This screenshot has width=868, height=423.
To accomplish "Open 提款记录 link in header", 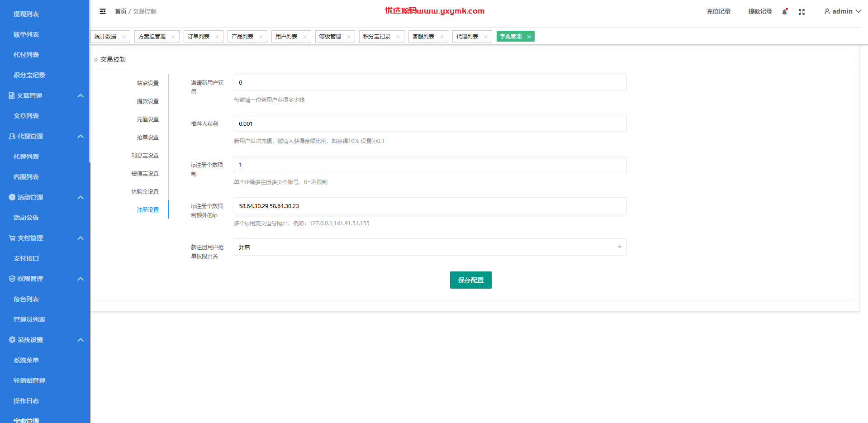I will pos(760,11).
